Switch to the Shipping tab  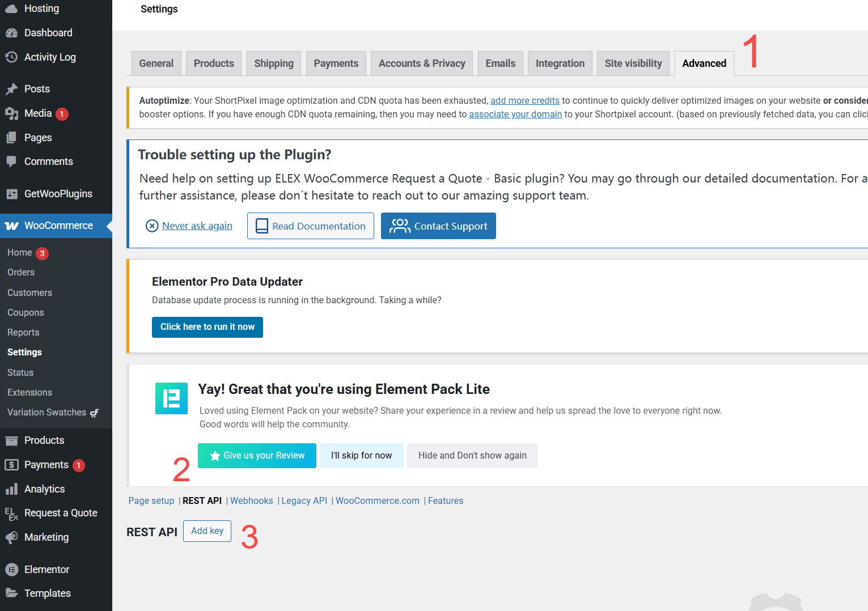pyautogui.click(x=274, y=63)
